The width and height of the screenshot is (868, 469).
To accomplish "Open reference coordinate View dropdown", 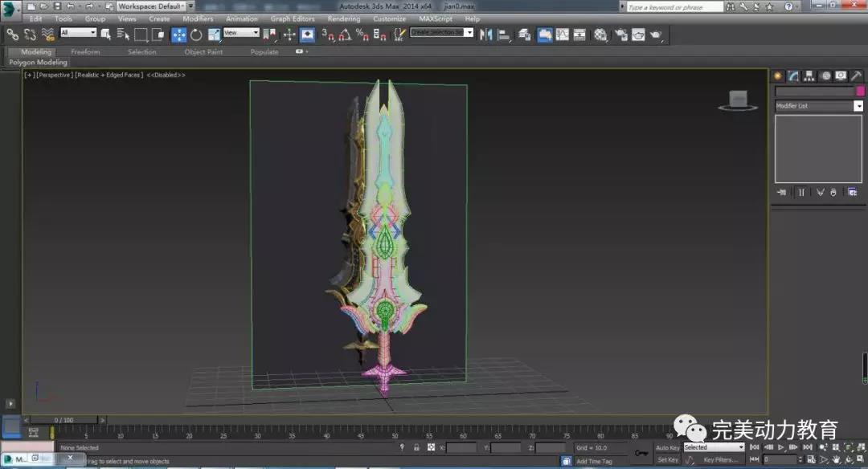I will (x=241, y=33).
